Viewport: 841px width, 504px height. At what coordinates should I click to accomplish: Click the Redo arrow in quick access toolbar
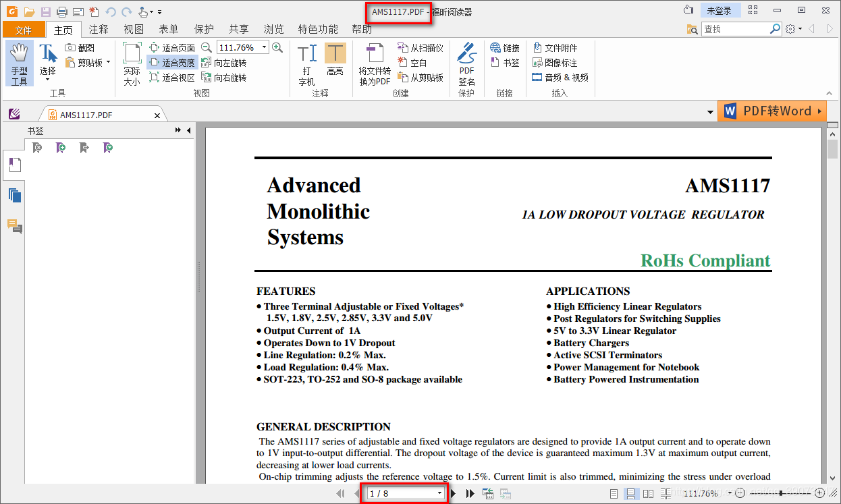click(x=126, y=11)
